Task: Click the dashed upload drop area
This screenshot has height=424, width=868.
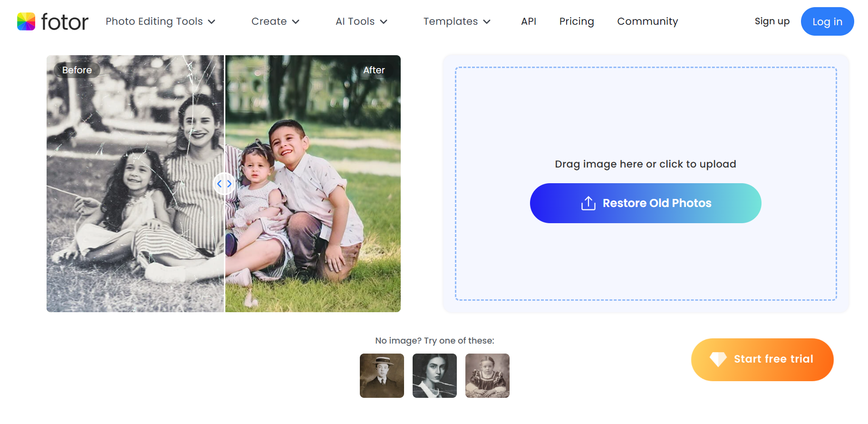Action: tap(645, 114)
